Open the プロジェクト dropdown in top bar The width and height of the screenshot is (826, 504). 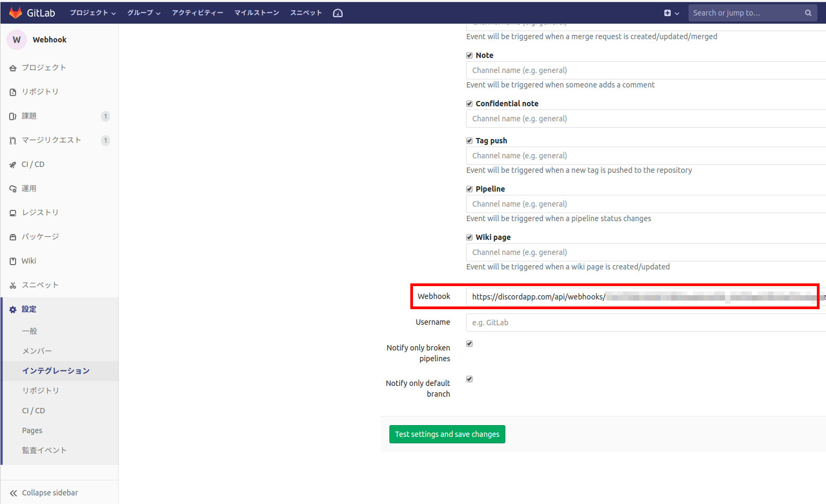(x=92, y=12)
